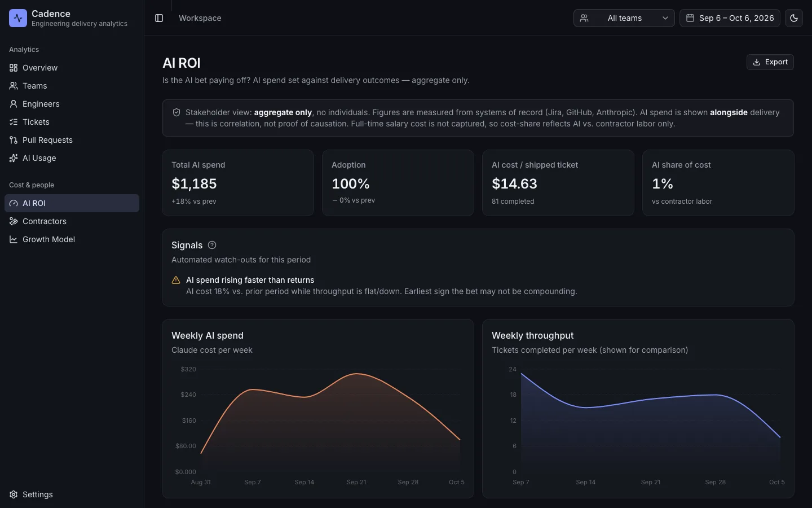Viewport: 812px width, 508px height.
Task: Open Settings at sidebar bottom
Action: click(x=72, y=494)
